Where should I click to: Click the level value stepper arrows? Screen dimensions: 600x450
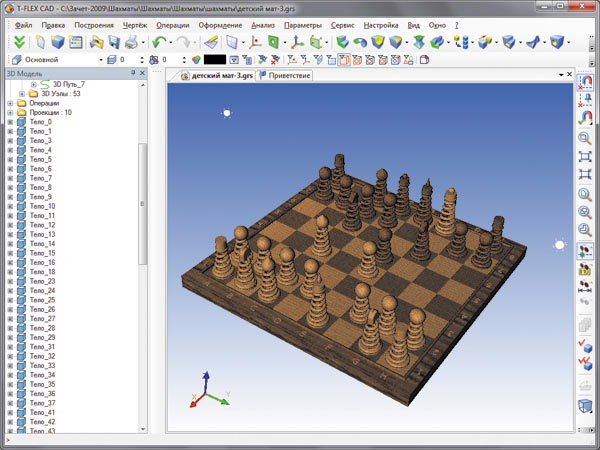142,60
